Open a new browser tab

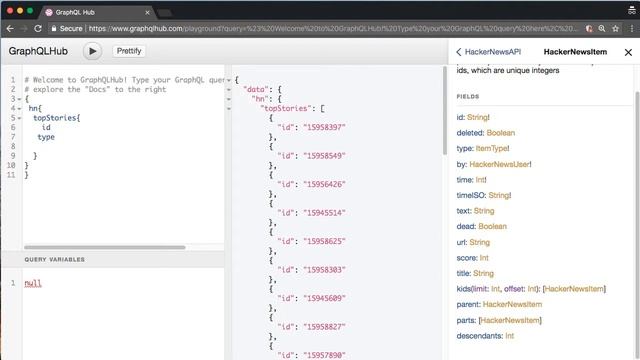pos(164,13)
